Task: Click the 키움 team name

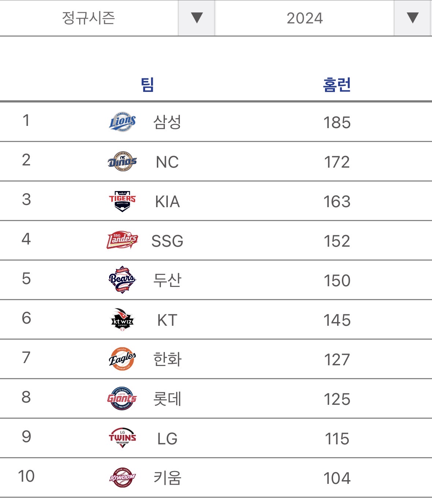Action: tap(167, 478)
